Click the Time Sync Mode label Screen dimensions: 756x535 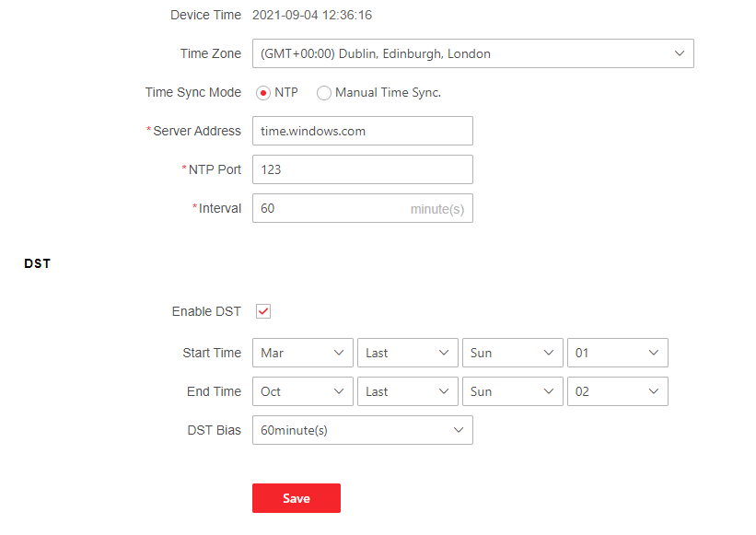click(193, 93)
